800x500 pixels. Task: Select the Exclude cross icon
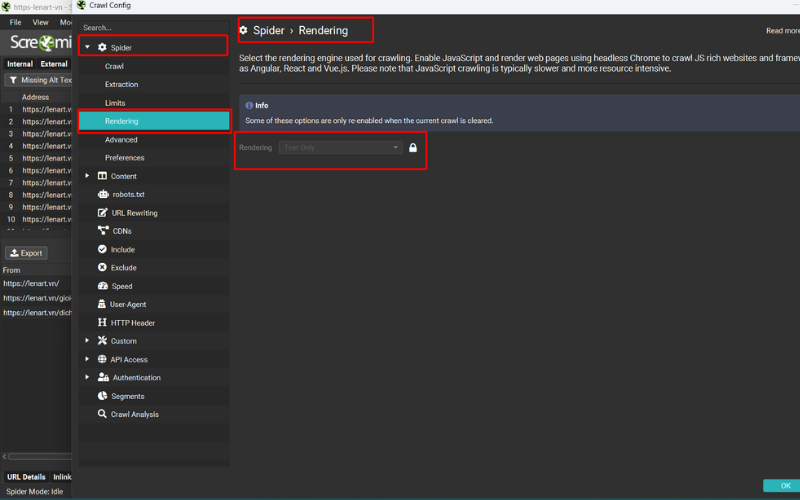pyautogui.click(x=102, y=268)
